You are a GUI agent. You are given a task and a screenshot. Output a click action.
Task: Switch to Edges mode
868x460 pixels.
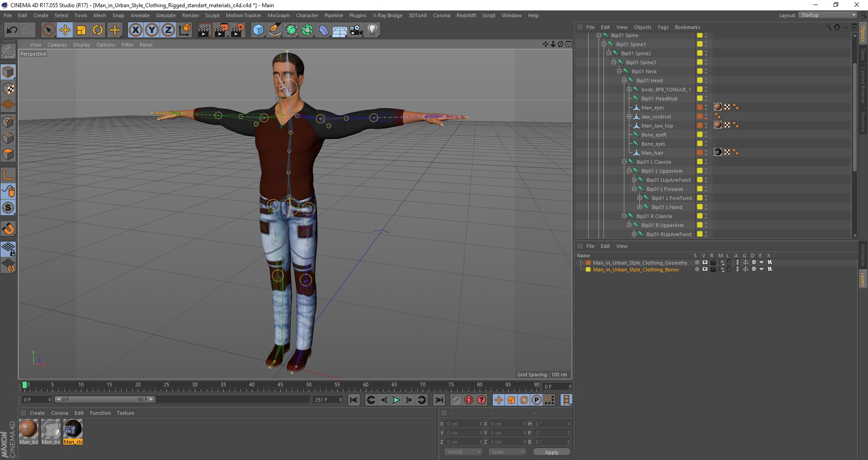(8, 138)
